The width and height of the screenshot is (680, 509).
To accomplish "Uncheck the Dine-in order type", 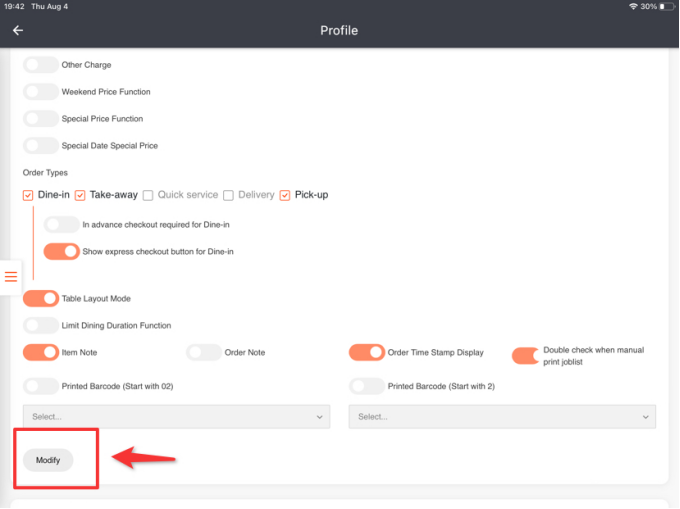I will [28, 195].
